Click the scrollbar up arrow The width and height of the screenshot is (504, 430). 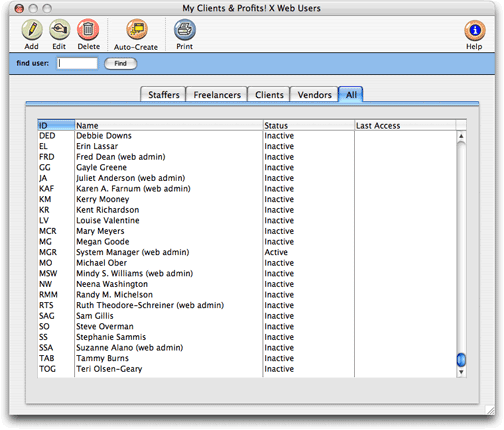461,136
